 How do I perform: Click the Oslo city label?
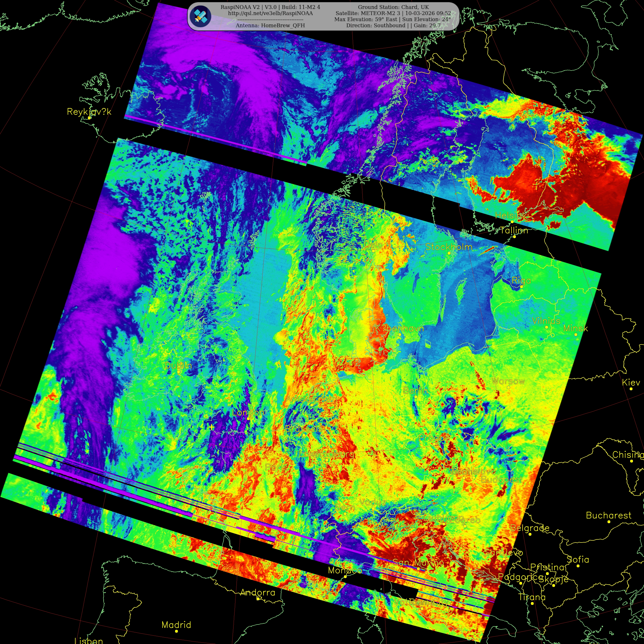pyautogui.click(x=373, y=244)
